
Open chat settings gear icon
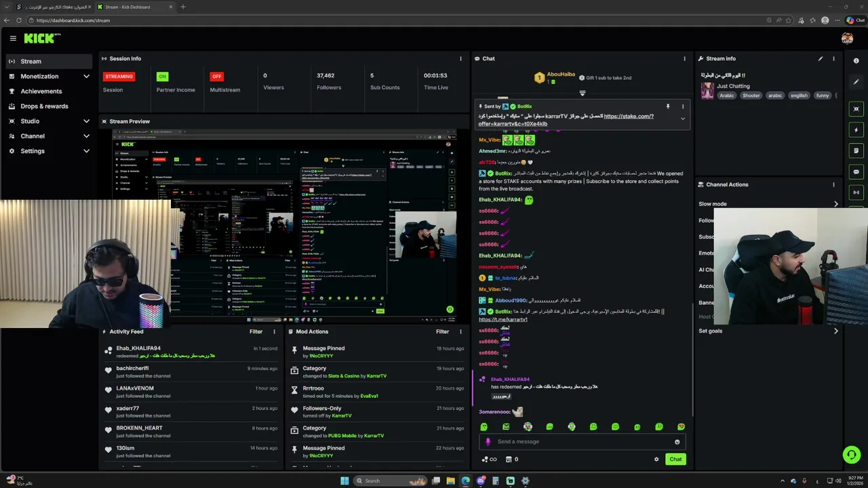click(x=656, y=460)
